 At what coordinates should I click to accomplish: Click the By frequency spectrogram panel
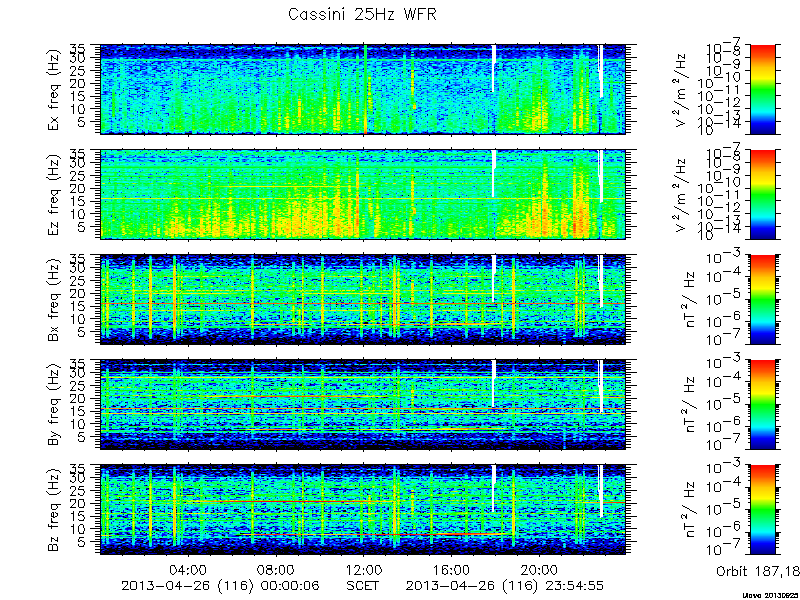tap(363, 405)
